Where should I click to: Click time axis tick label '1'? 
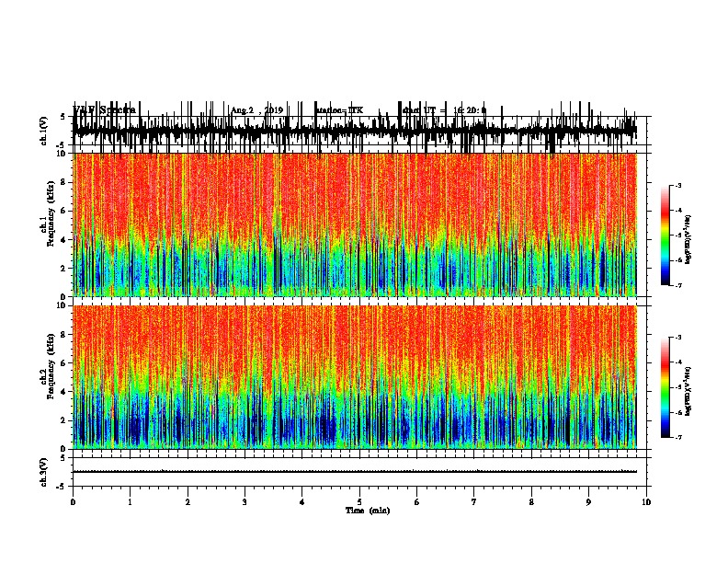pos(130,502)
